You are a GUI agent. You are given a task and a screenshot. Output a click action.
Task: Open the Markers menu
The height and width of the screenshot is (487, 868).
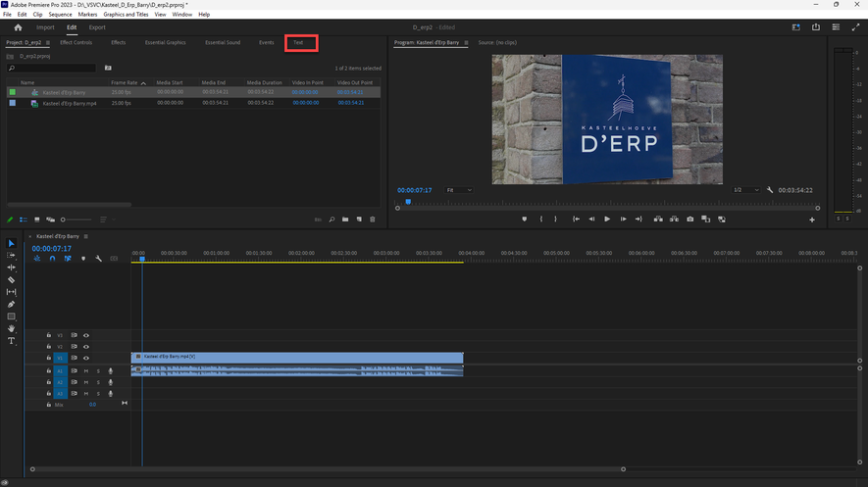point(87,15)
